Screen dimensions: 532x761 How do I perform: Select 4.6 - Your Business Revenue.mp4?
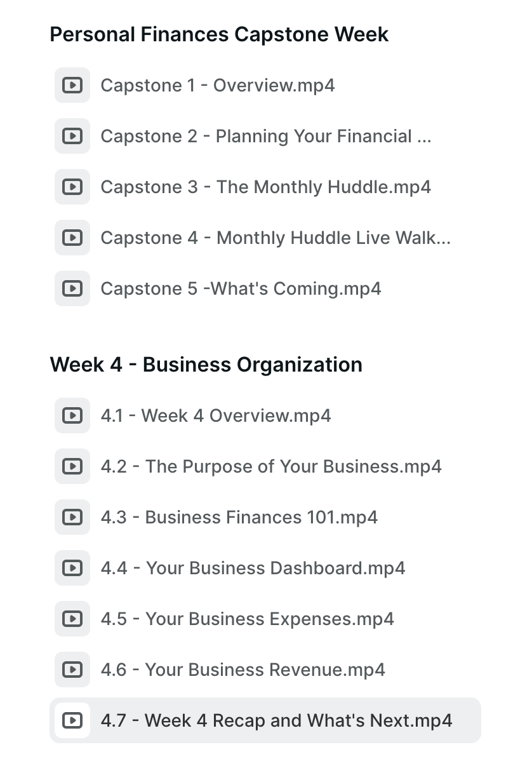point(243,670)
